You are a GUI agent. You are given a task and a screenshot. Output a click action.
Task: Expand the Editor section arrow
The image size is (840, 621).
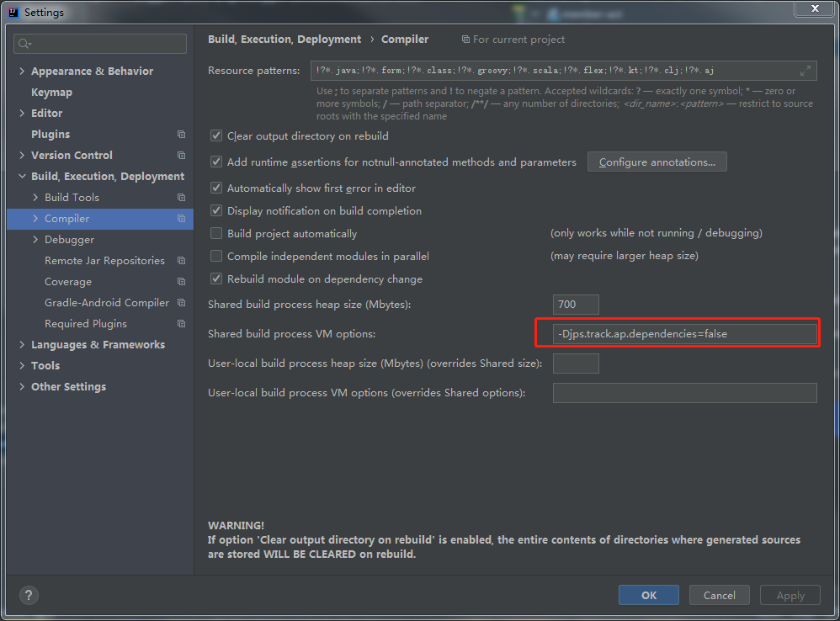tap(22, 113)
